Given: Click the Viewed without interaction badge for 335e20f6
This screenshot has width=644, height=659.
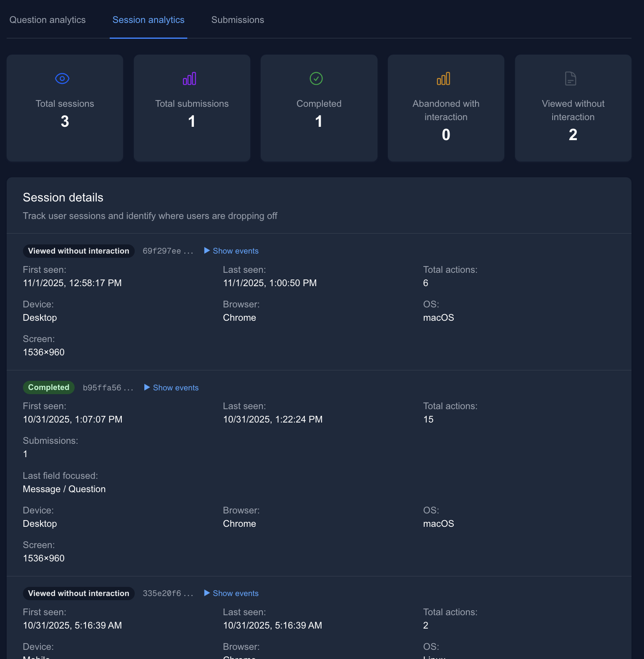Looking at the screenshot, I should (78, 593).
